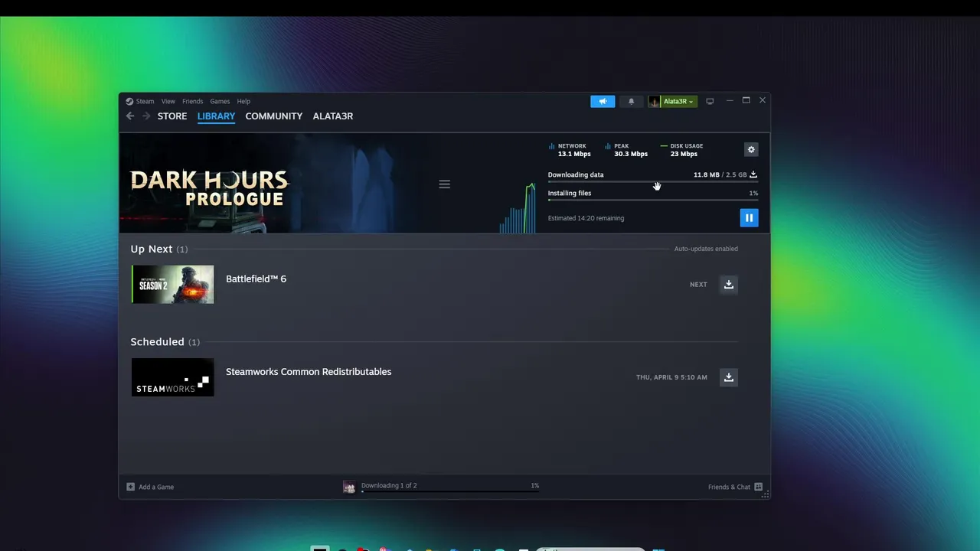
Task: Open the notifications bell
Action: point(632,101)
